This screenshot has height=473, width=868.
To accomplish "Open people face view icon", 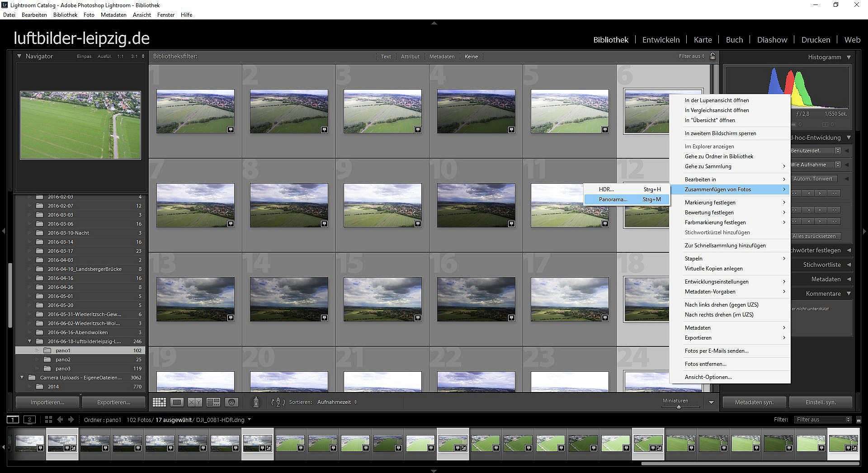I will point(231,402).
